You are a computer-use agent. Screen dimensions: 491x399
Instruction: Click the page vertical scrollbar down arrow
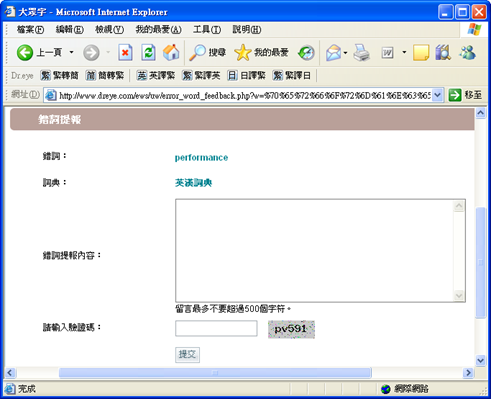[x=480, y=361]
